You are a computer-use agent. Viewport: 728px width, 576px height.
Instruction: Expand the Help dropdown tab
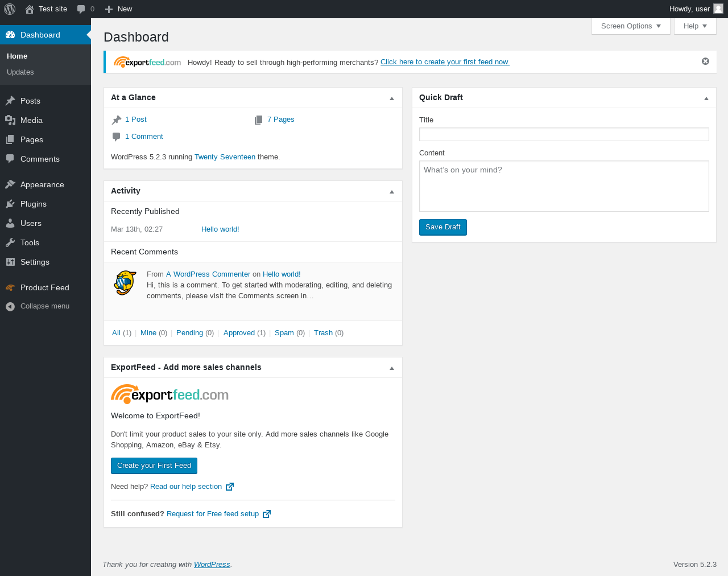pos(695,26)
